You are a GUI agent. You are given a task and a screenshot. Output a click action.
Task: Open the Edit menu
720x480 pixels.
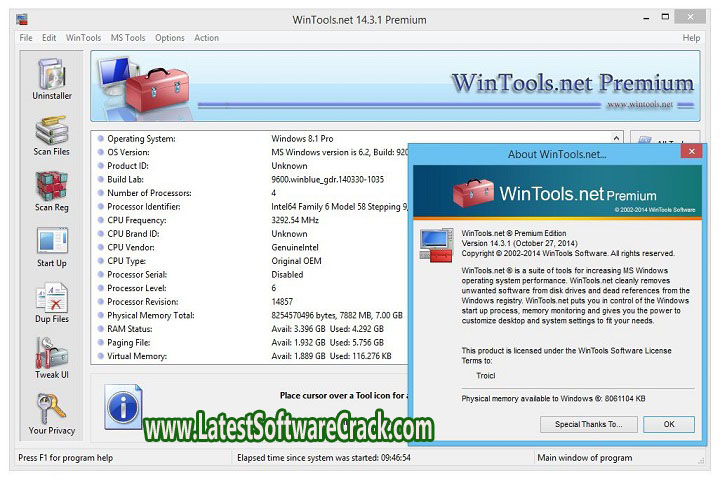pos(49,38)
